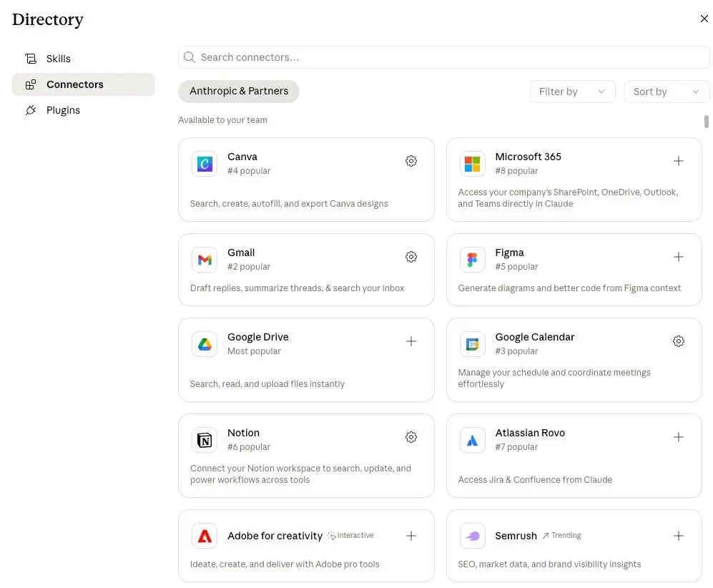713x588 pixels.
Task: Close the Directory dialog
Action: click(x=704, y=19)
